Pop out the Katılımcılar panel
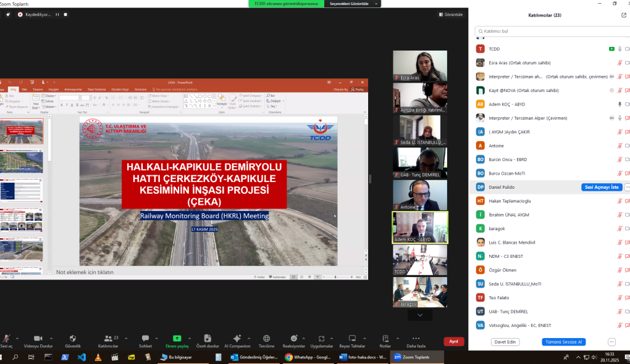Image resolution: width=630 pixels, height=364 pixels. pos(623,15)
